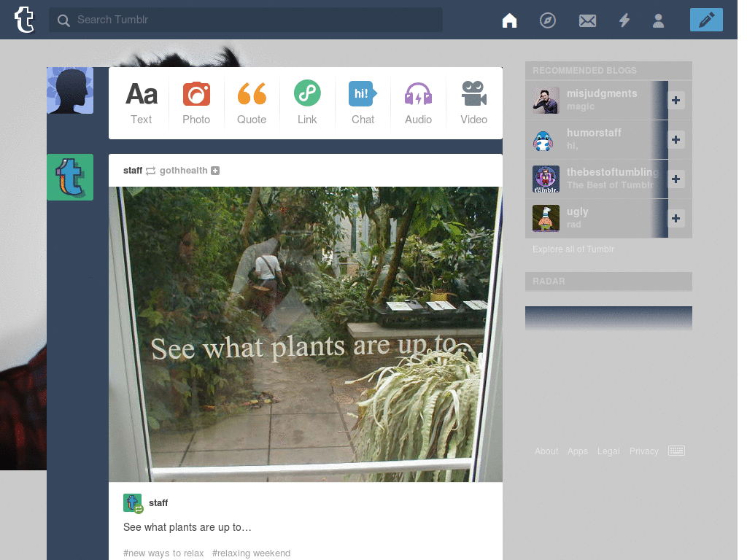Image resolution: width=747 pixels, height=560 pixels.
Task: Click the blue compose pencil button
Action: (x=705, y=20)
